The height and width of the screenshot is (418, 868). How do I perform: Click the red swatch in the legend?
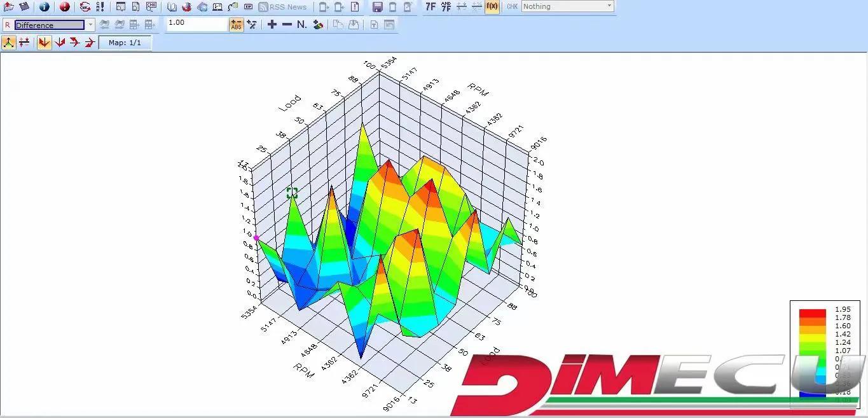click(x=812, y=313)
